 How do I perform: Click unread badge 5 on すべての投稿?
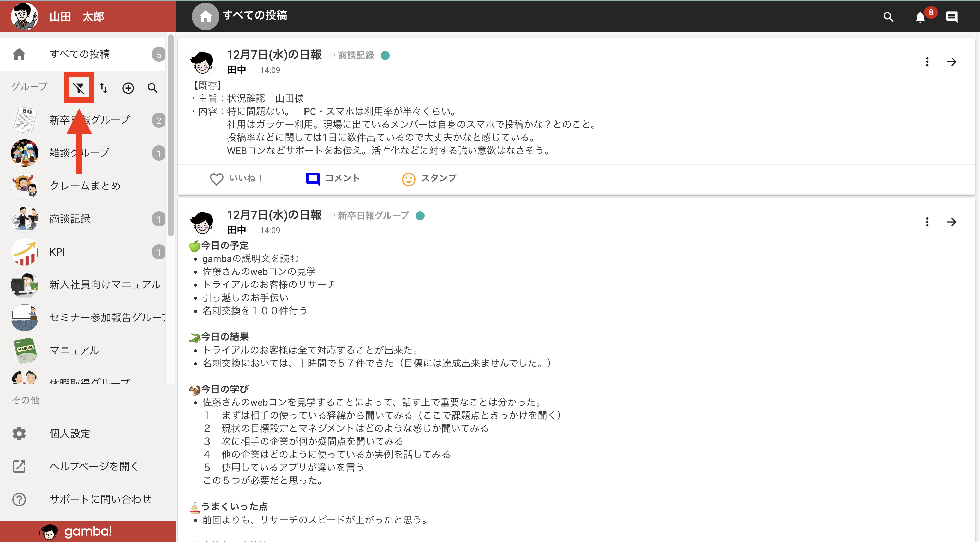tap(159, 55)
